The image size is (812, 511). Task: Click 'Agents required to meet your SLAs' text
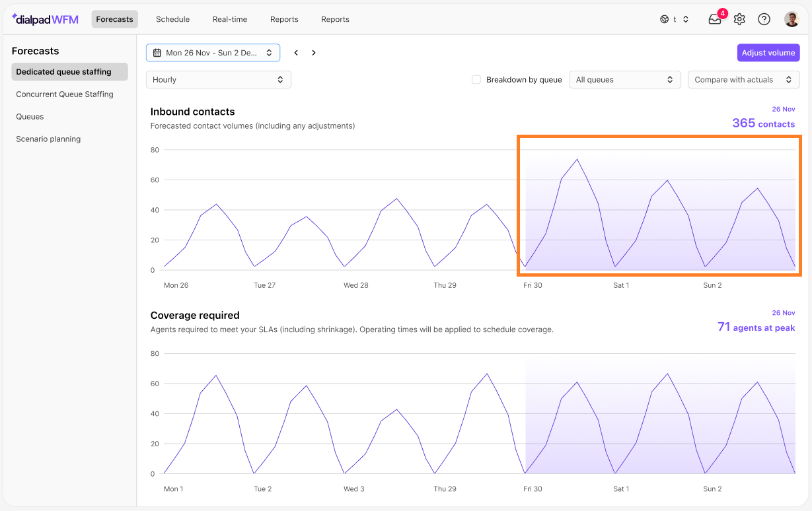[x=352, y=329]
